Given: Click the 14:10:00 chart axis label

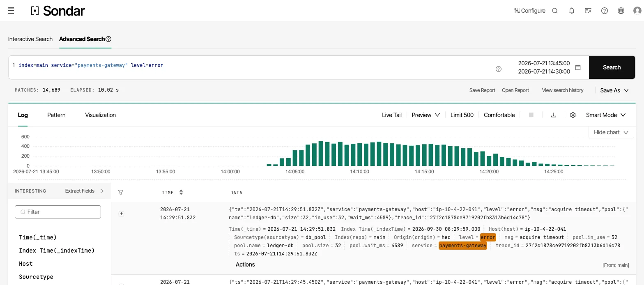Looking at the screenshot, I should point(359,172).
